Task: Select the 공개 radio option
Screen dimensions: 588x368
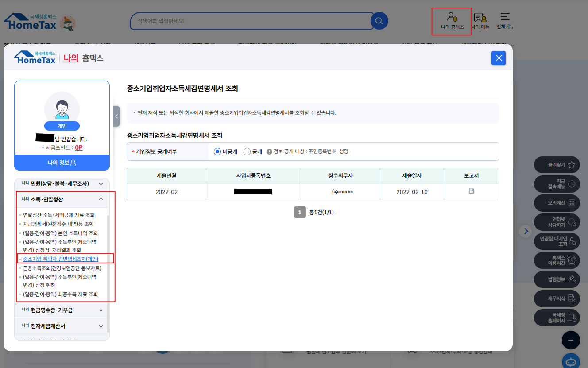Action: pyautogui.click(x=247, y=151)
